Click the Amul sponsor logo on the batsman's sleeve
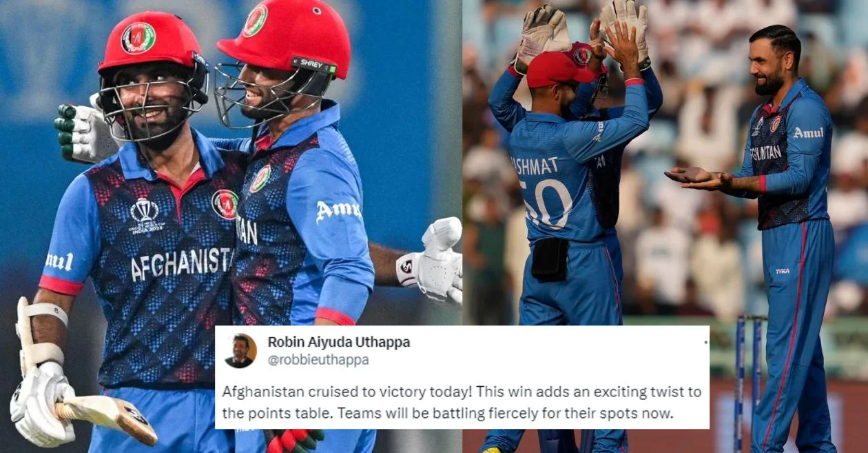Screen dimensions: 868x453 tap(338, 211)
